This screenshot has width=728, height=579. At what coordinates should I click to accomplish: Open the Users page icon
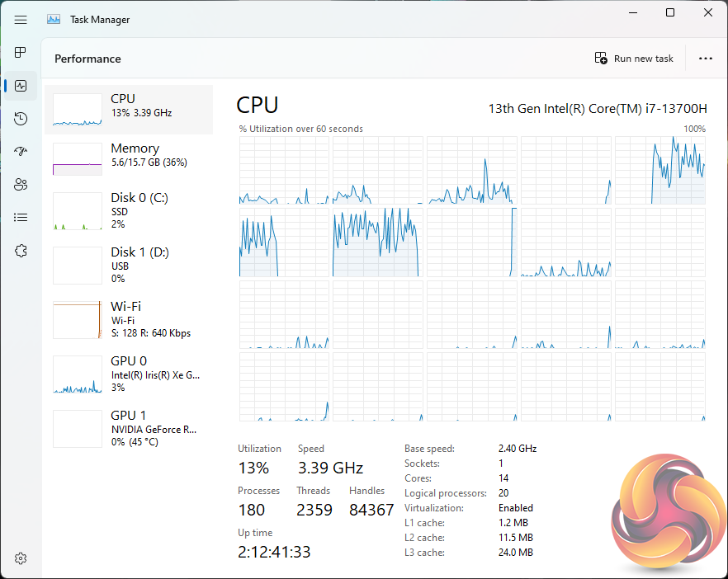point(21,185)
